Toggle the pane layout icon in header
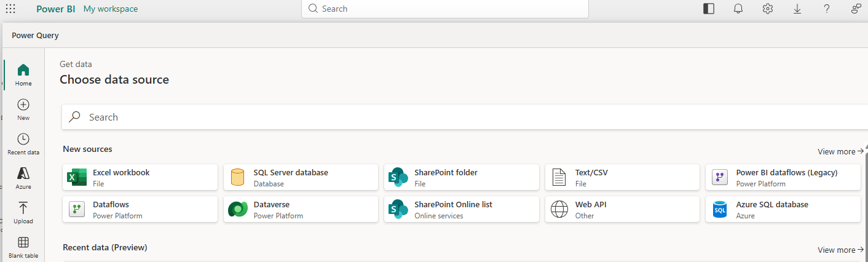 [709, 9]
